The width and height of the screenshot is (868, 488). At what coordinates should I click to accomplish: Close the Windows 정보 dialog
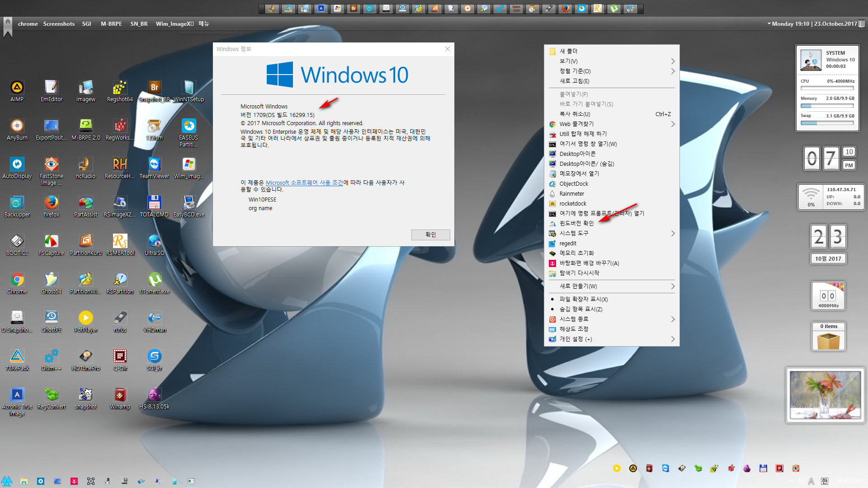coord(447,49)
